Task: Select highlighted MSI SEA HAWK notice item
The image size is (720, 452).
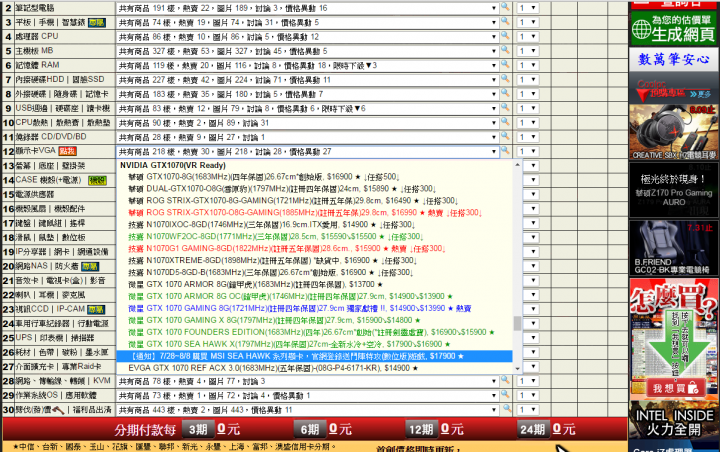Action: 314,356
